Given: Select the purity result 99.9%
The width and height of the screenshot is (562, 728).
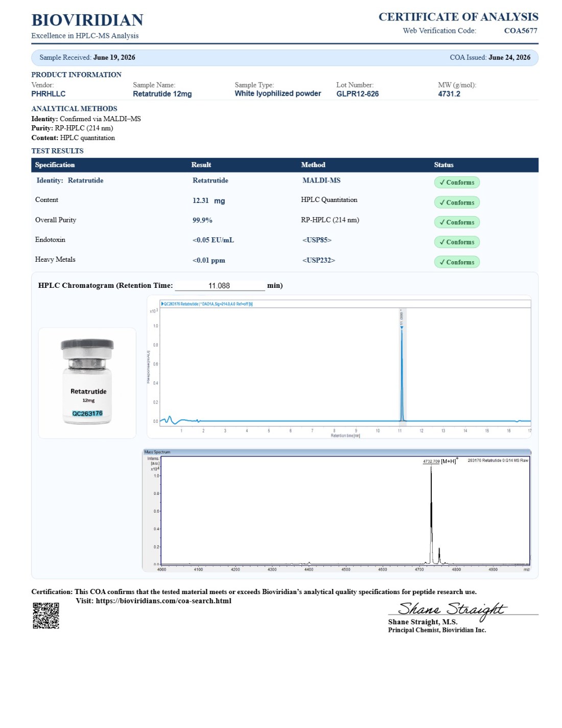Looking at the screenshot, I should pyautogui.click(x=202, y=220).
